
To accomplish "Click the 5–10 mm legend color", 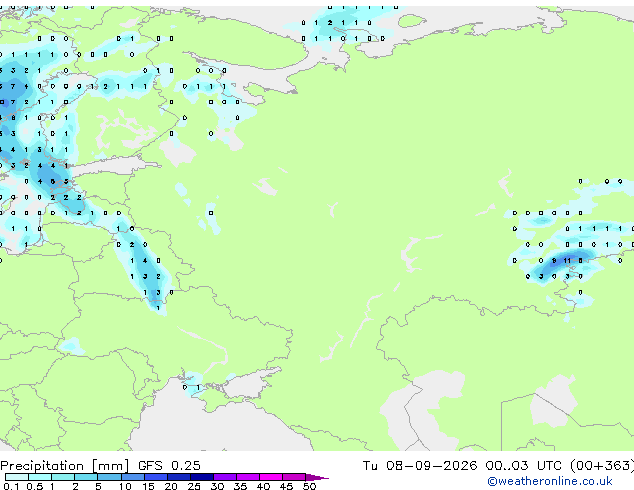I will tap(109, 477).
